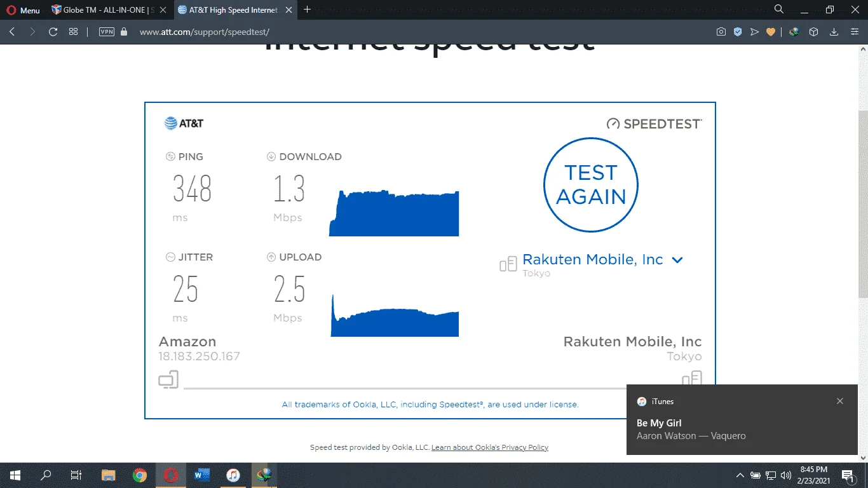Open the Speed Dial start page

tap(74, 32)
